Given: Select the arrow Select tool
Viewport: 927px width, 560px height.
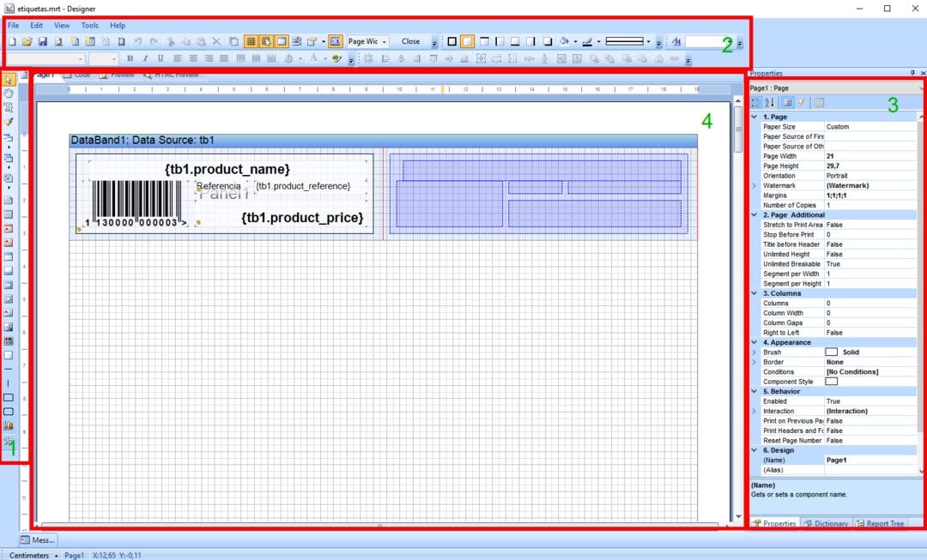Looking at the screenshot, I should point(9,79).
